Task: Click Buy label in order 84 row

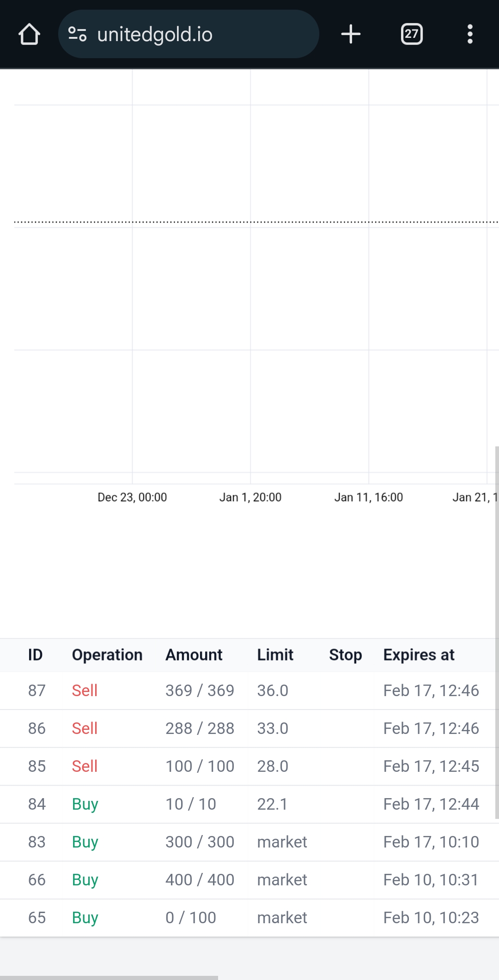Action: click(x=85, y=804)
